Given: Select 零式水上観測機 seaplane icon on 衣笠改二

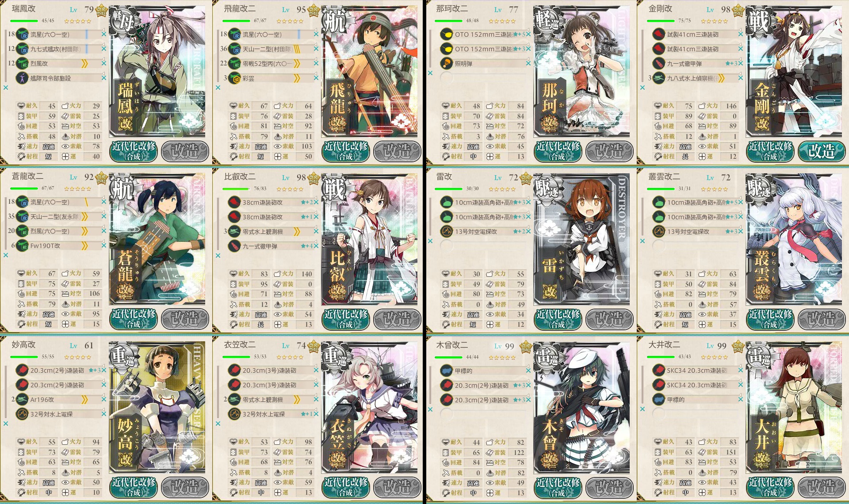Looking at the screenshot, I should point(234,399).
